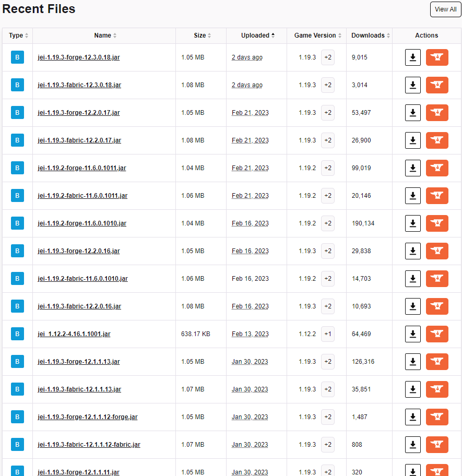Viewport: 462px width, 476px height.
Task: Expand +1 versions for jei_1.12.2-4.16.1.1001.jar
Action: click(x=327, y=334)
